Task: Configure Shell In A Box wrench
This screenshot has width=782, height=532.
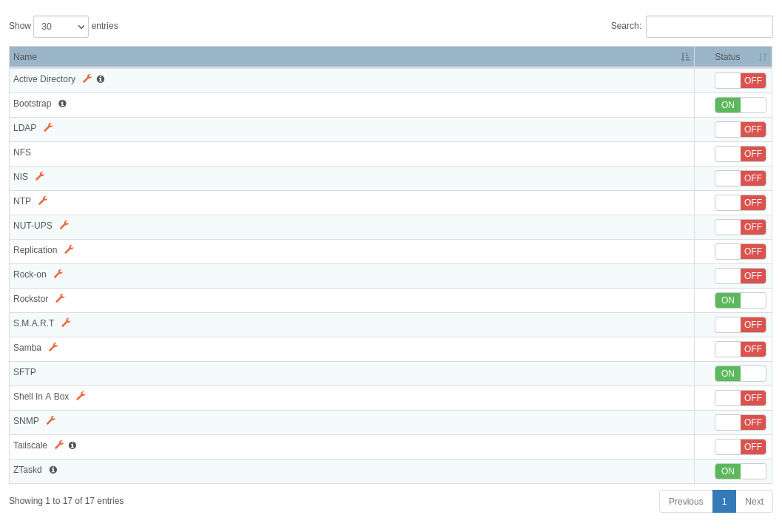Action: [81, 397]
